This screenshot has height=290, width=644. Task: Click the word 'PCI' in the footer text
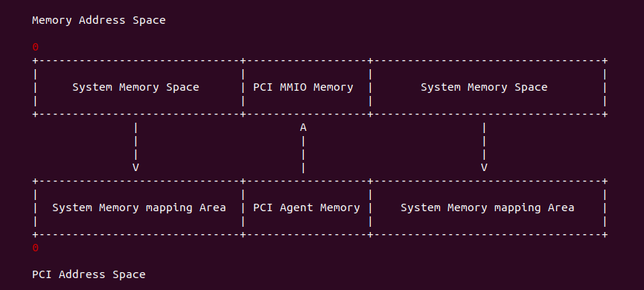[42, 274]
